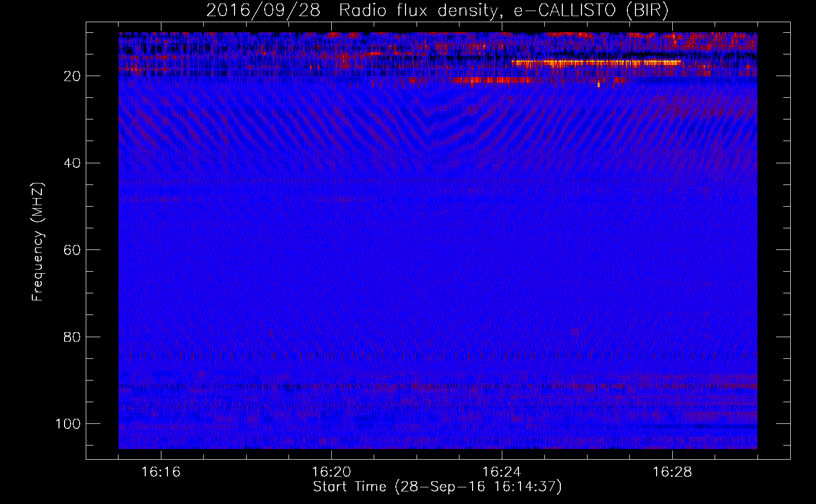Click the bright yellow emission band near 17 MHz
816x504 pixels.
(596, 62)
